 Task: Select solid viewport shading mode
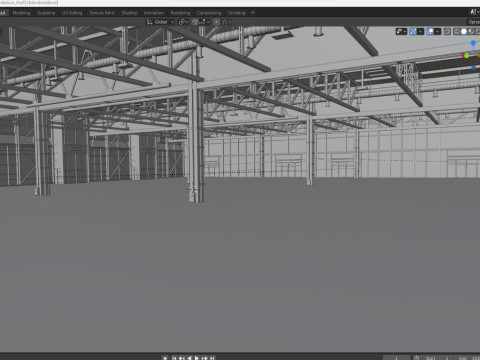click(x=464, y=31)
